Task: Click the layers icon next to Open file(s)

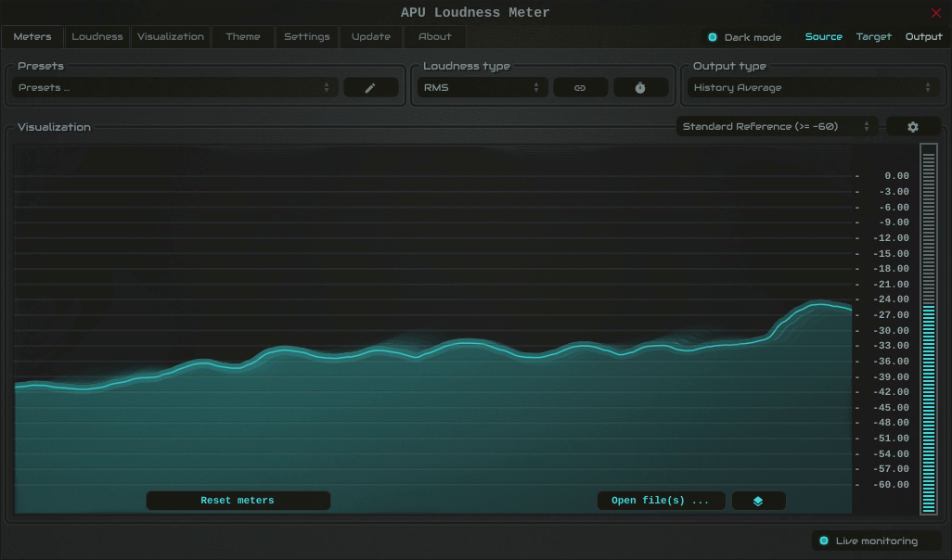Action: coord(758,501)
